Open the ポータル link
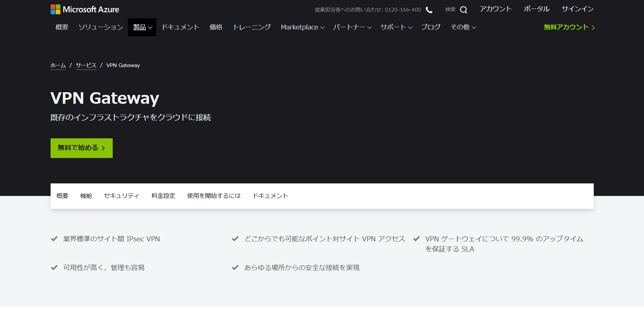Image resolution: width=644 pixels, height=318 pixels. click(x=537, y=9)
